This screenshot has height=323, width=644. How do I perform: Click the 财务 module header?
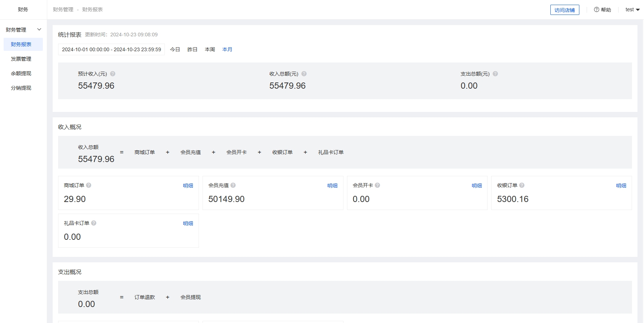[23, 9]
